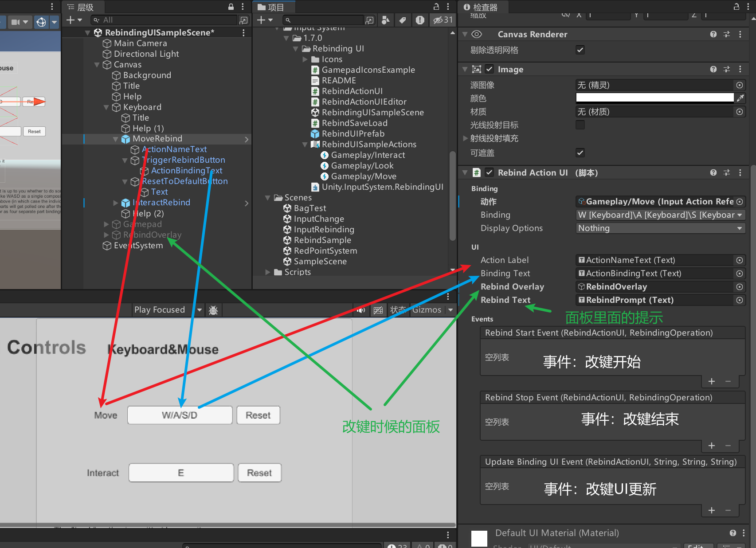Mute audio in the Game view
756x548 pixels.
361,310
